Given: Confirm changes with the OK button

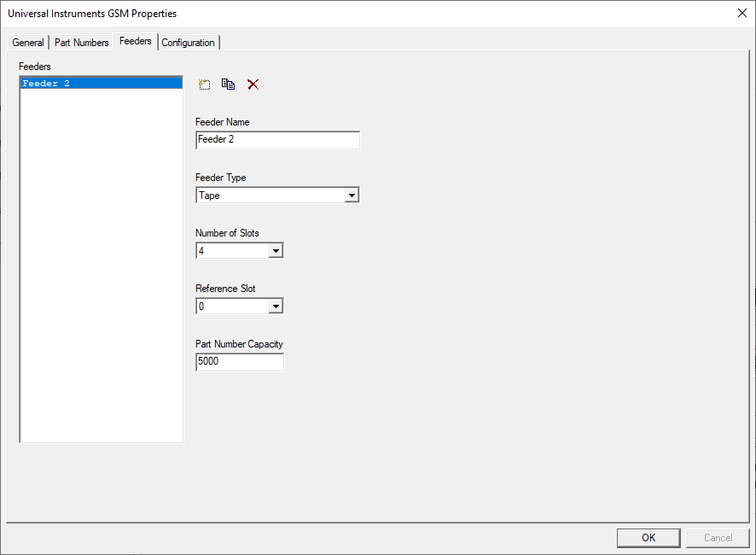Looking at the screenshot, I should pyautogui.click(x=648, y=537).
